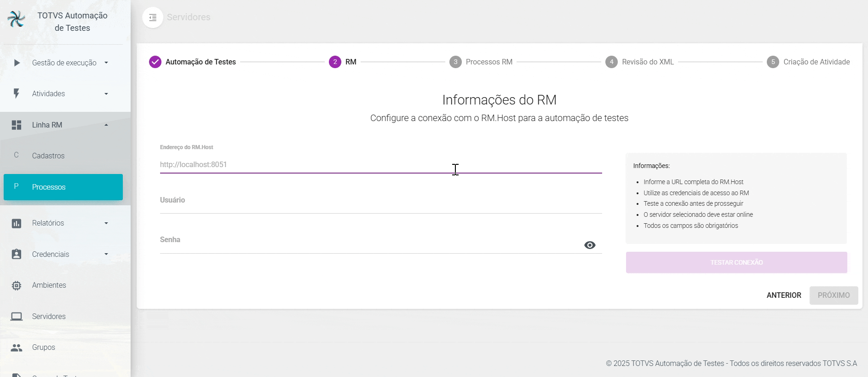Click the Endereço do RM.Host field

(380, 165)
